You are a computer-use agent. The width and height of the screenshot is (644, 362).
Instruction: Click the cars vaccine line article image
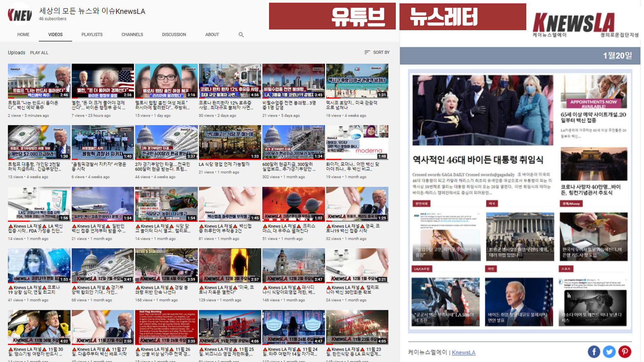pos(445,302)
